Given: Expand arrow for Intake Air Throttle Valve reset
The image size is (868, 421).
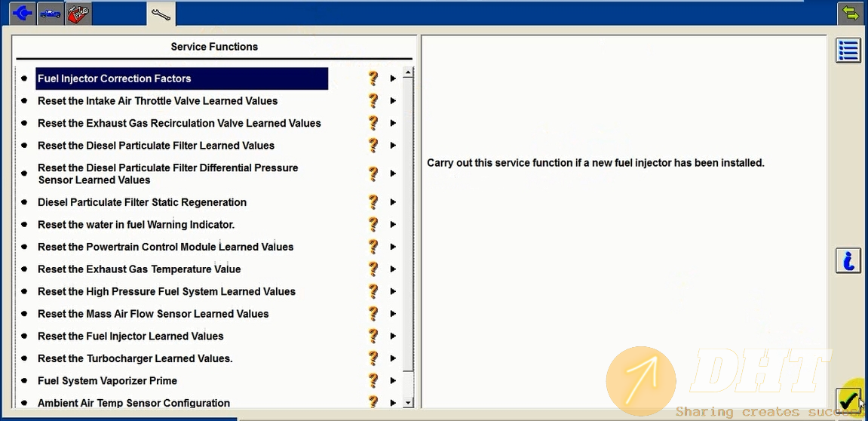Looking at the screenshot, I should [393, 101].
